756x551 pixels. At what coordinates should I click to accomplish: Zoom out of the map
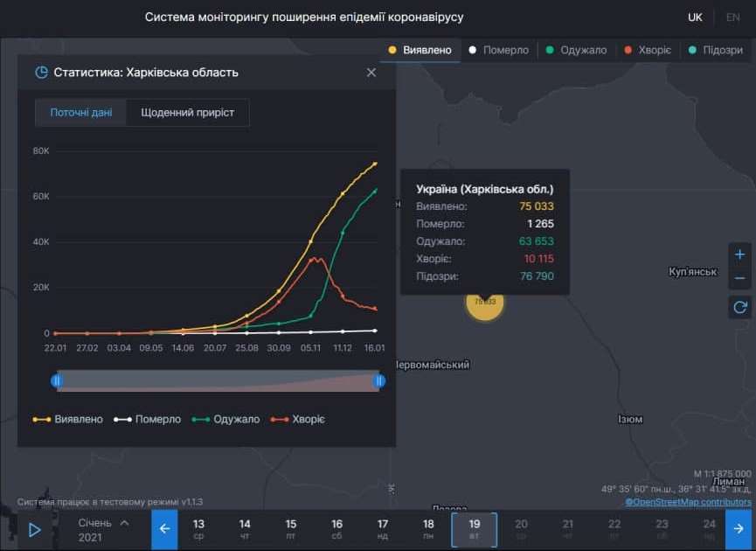click(739, 277)
